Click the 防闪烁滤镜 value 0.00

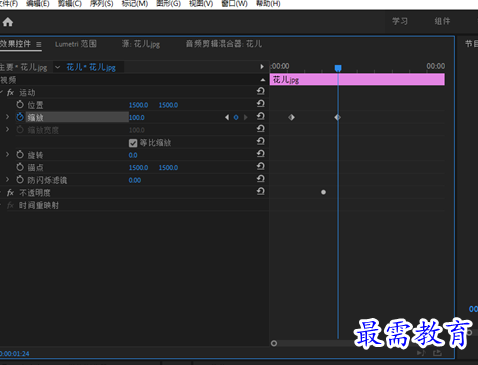coord(135,180)
